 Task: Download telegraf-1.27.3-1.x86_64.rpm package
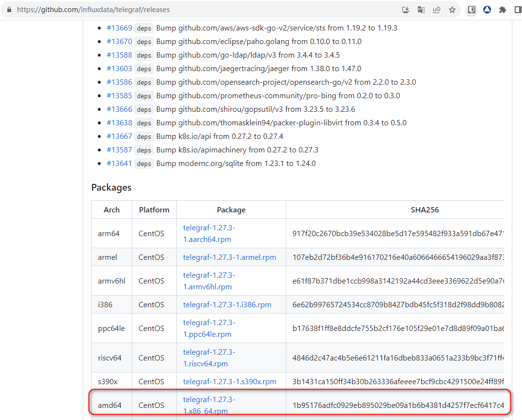209,405
